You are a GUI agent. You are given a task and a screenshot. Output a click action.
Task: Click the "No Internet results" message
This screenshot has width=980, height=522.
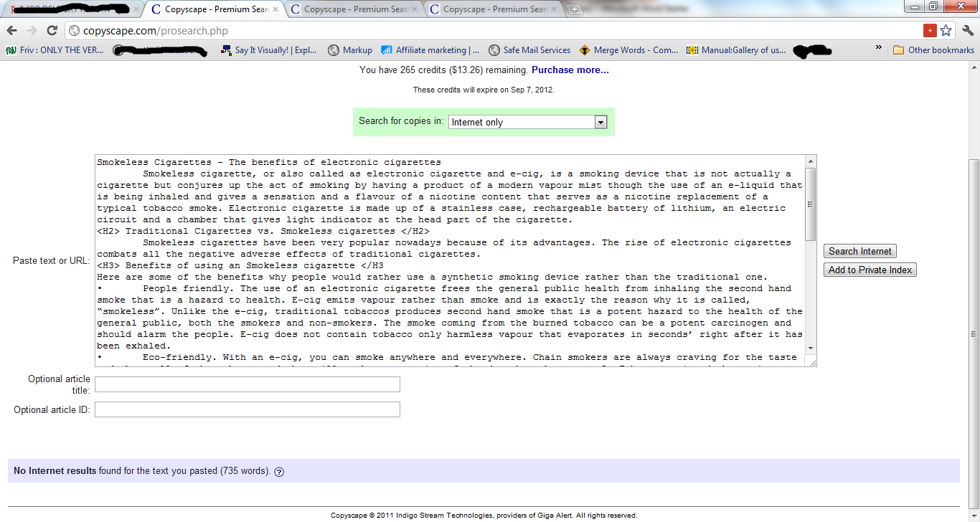[x=142, y=471]
